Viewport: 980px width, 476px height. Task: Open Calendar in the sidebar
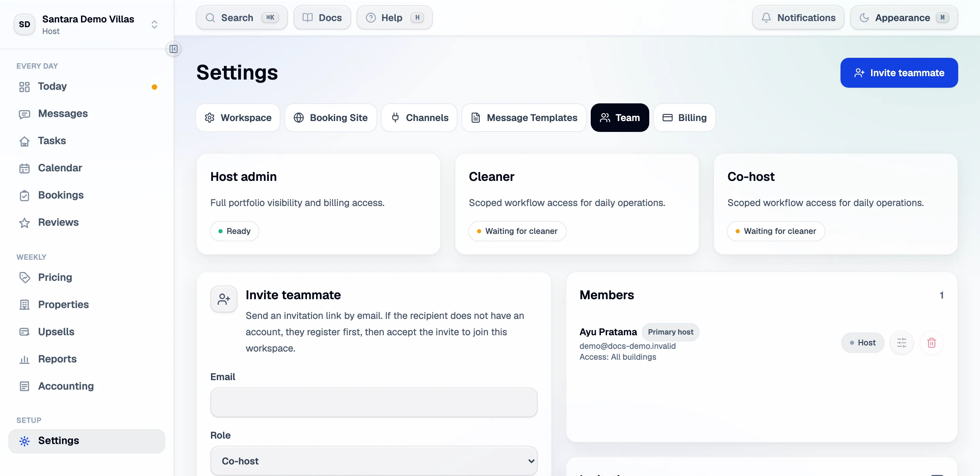[87, 168]
